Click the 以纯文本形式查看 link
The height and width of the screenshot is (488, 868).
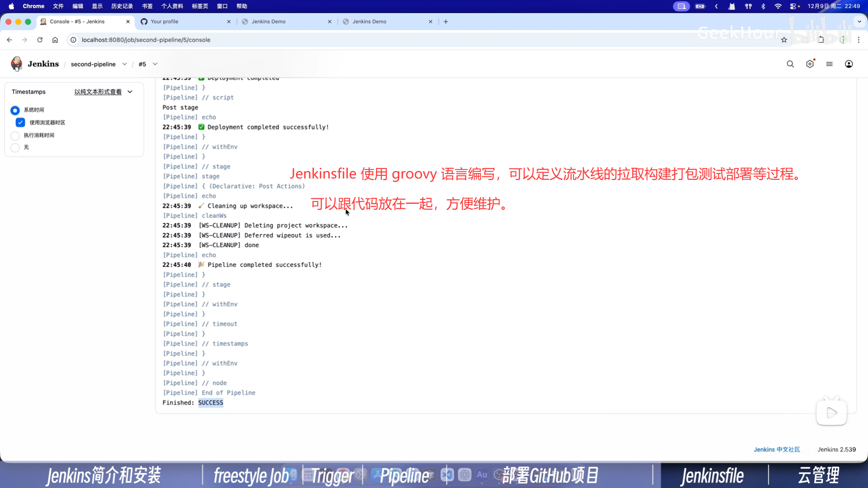click(x=98, y=92)
